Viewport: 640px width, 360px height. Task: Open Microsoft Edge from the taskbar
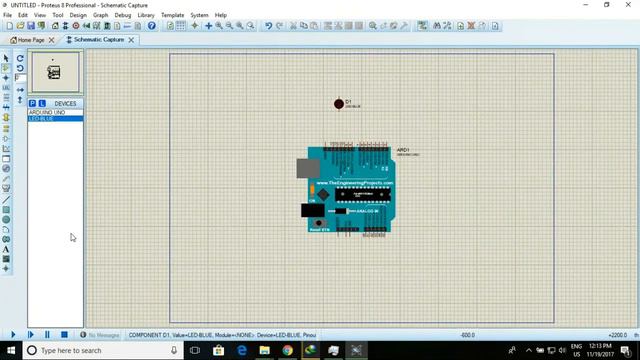[242, 350]
